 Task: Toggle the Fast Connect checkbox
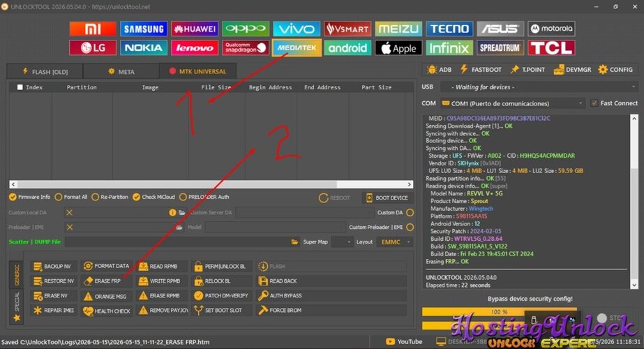(x=594, y=103)
